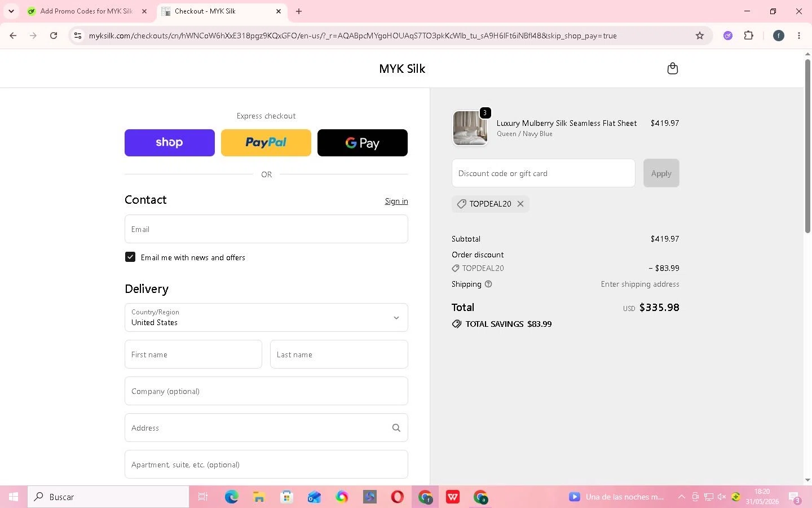Screen dimensions: 812x508
Task: Open the browser extensions puzzle icon
Action: (x=749, y=36)
